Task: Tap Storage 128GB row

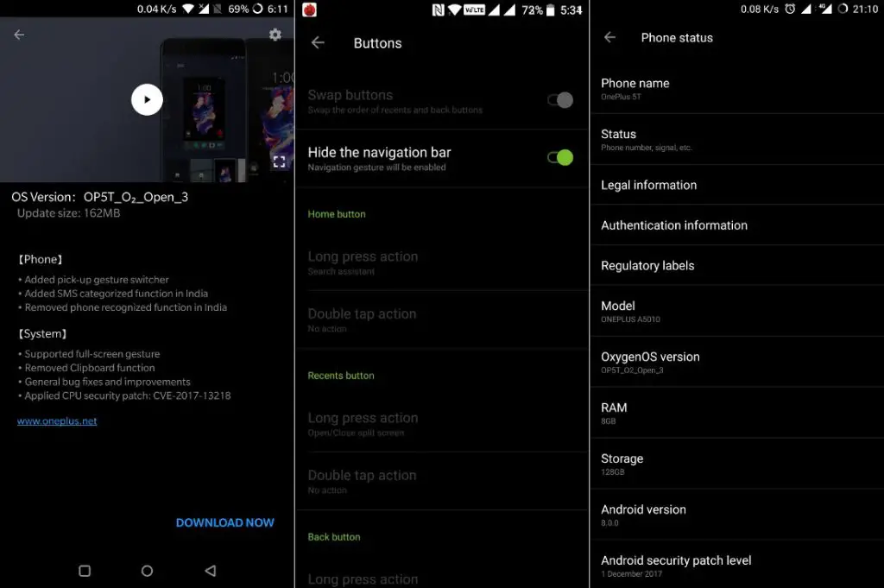Action: tap(737, 464)
